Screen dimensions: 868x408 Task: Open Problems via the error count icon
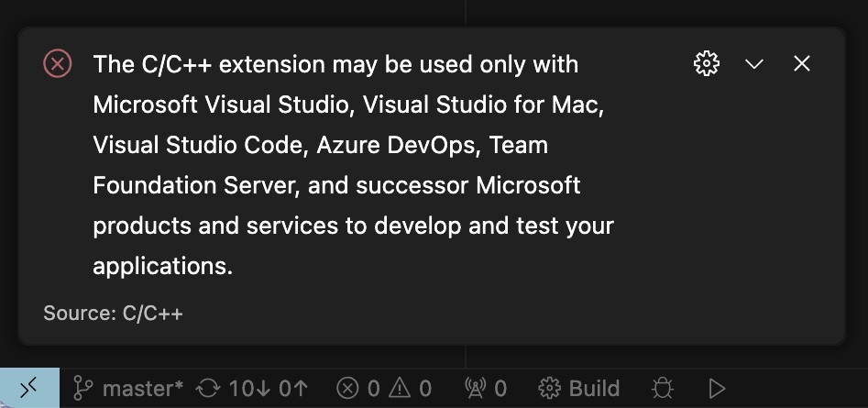(x=347, y=389)
